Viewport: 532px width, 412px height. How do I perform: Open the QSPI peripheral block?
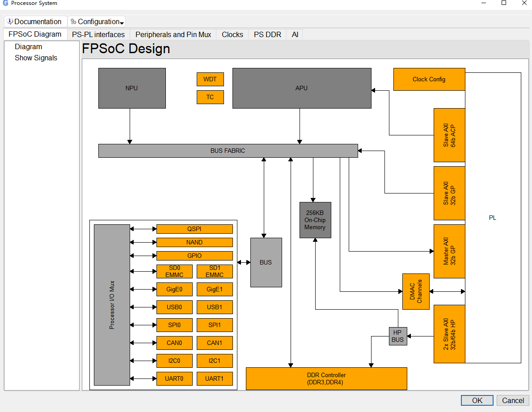coord(195,229)
